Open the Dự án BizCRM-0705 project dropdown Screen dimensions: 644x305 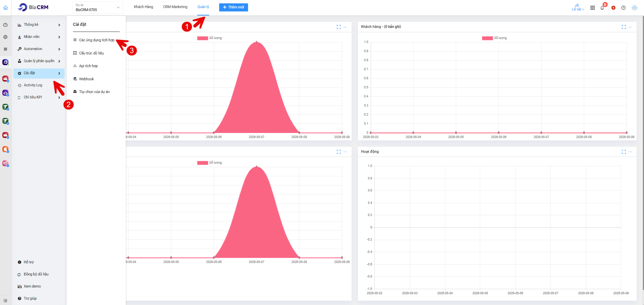97,7
